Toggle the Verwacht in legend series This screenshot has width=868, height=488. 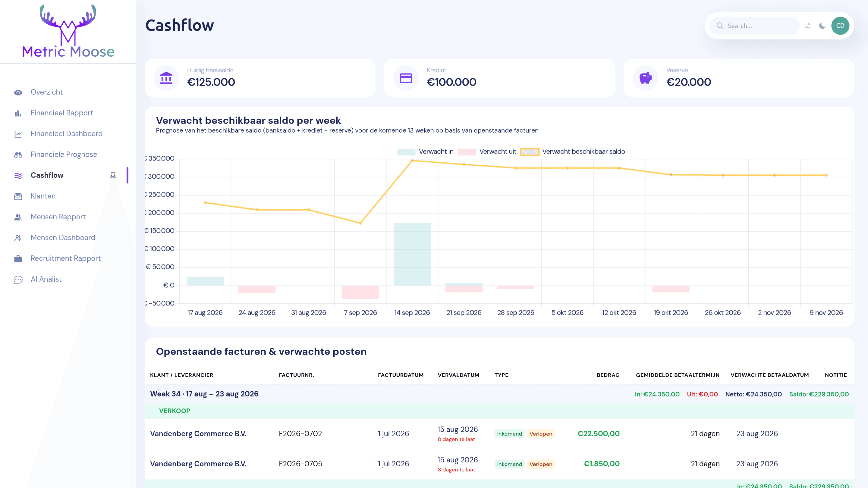(x=425, y=152)
